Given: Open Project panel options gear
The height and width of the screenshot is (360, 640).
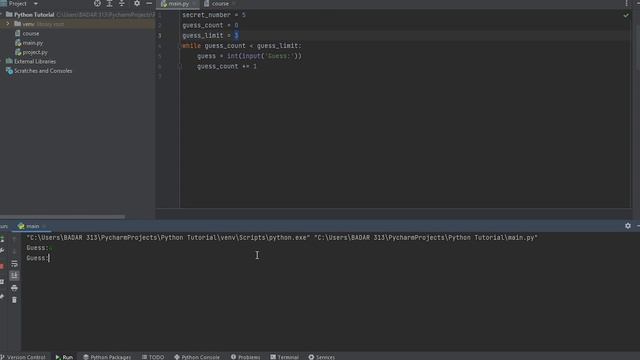Looking at the screenshot, I should coord(137,4).
